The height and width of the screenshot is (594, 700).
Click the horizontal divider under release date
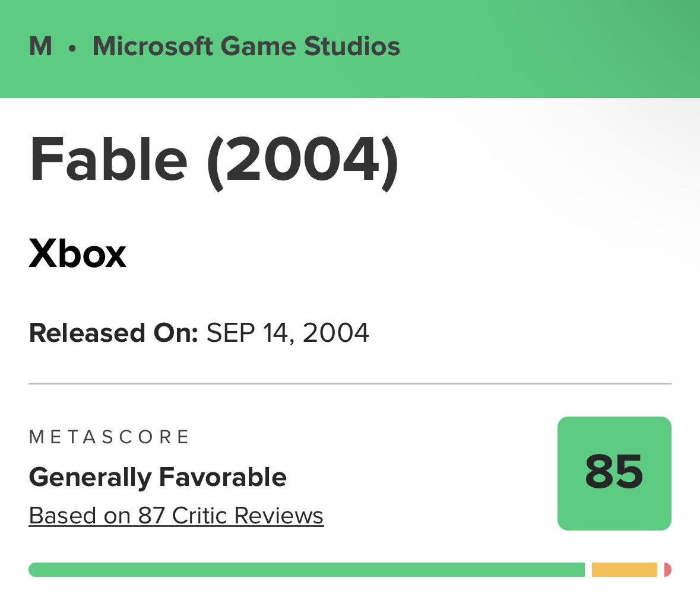tap(350, 383)
